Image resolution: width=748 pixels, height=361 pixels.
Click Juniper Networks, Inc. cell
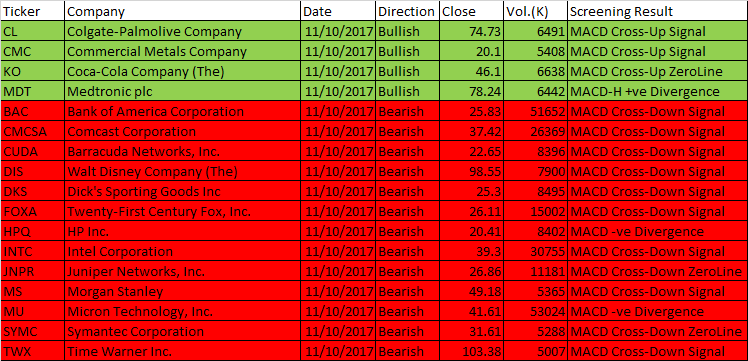point(183,271)
